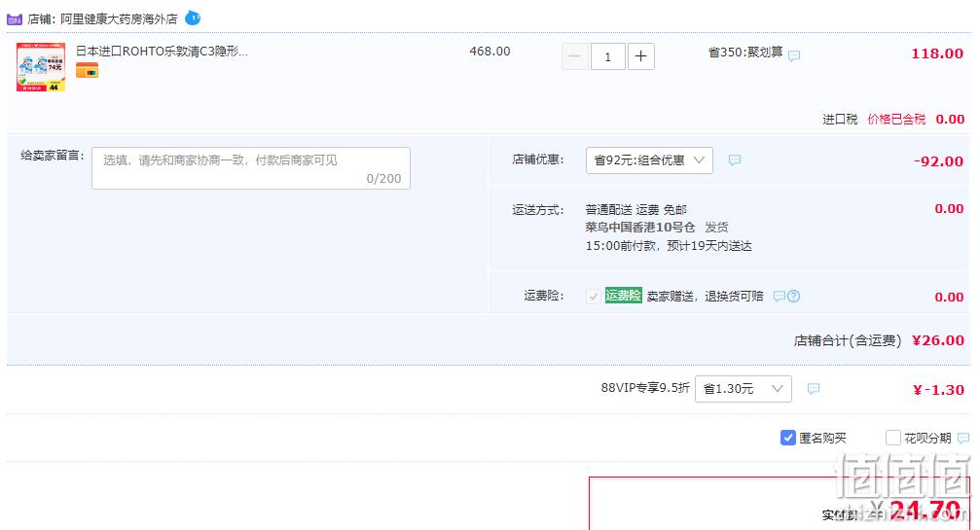
Task: Click the item subtotal 118.00
Action: (x=937, y=53)
